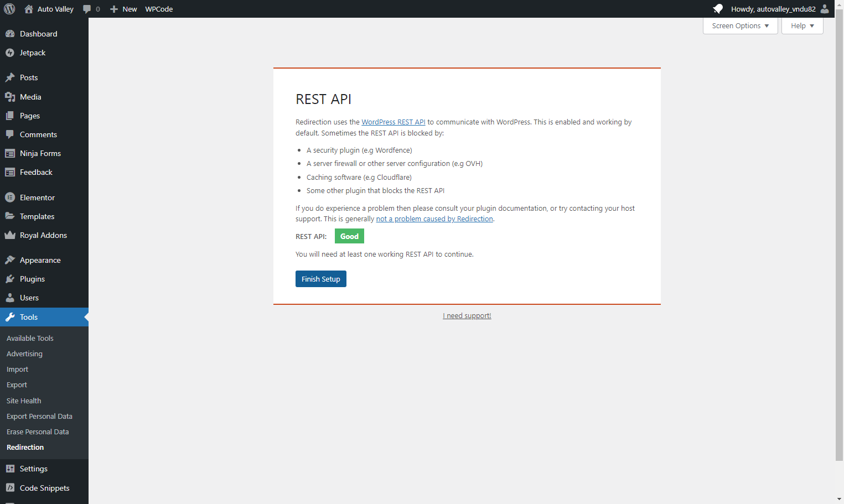Click the Jetpack lightning icon

pyautogui.click(x=10, y=53)
